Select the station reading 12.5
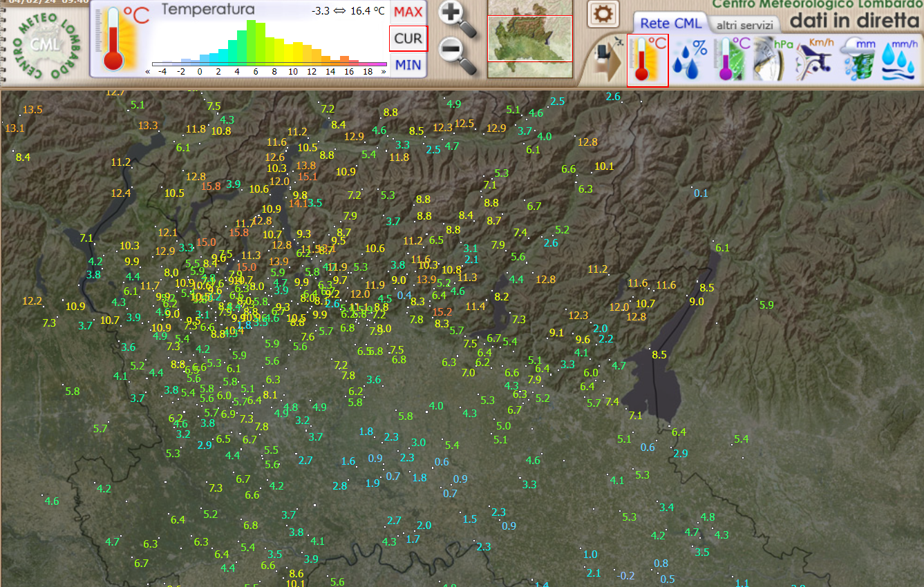Image resolution: width=924 pixels, height=587 pixels. (464, 123)
